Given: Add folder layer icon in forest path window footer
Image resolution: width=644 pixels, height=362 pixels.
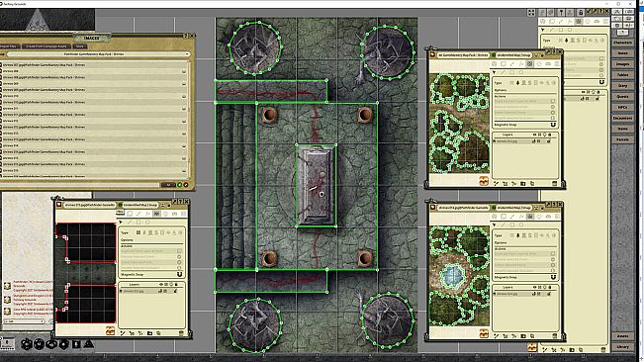Looking at the screenshot, I should [523, 183].
